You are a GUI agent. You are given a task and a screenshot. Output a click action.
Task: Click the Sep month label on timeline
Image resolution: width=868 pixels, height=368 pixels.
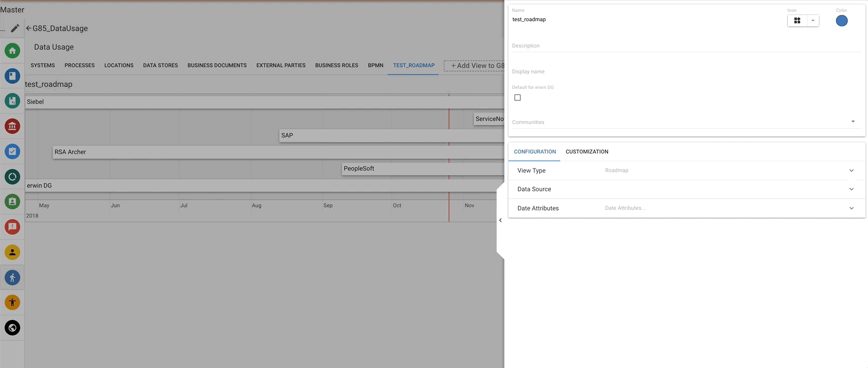[x=328, y=205]
